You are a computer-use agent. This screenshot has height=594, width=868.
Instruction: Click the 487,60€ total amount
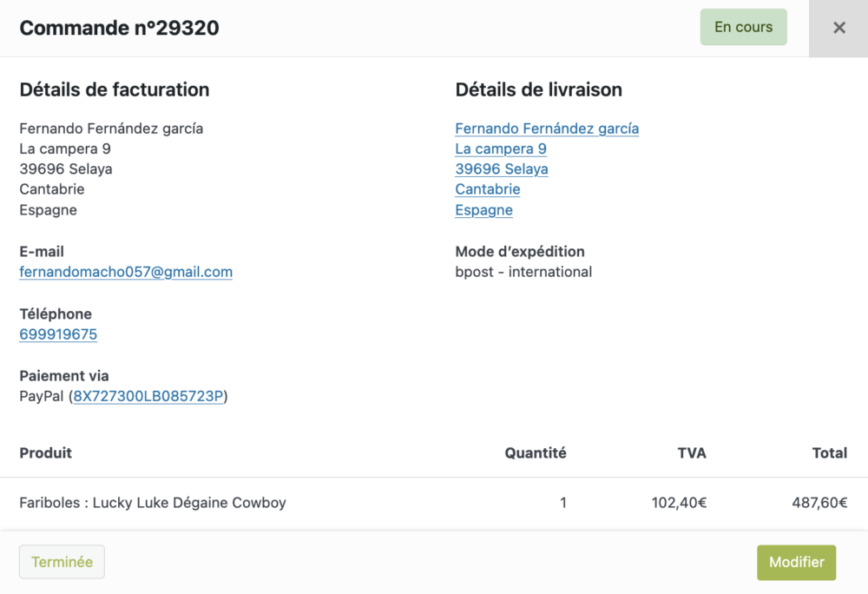click(819, 503)
